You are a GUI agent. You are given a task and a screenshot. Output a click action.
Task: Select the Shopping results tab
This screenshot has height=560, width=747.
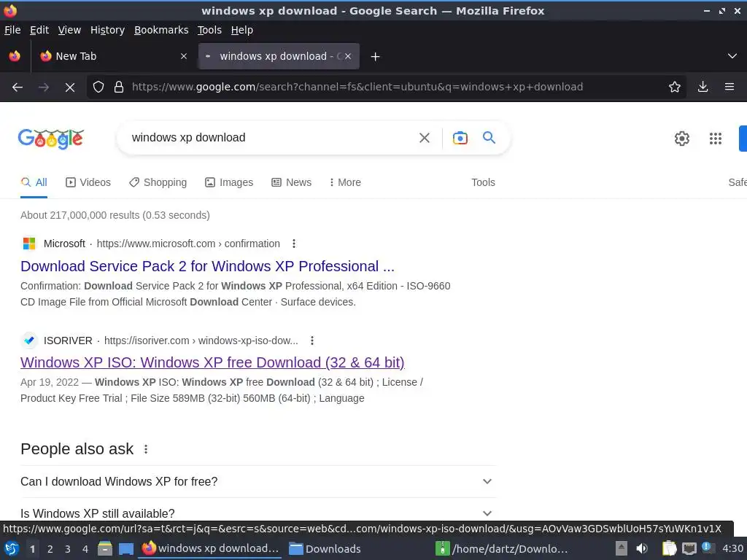pyautogui.click(x=158, y=182)
